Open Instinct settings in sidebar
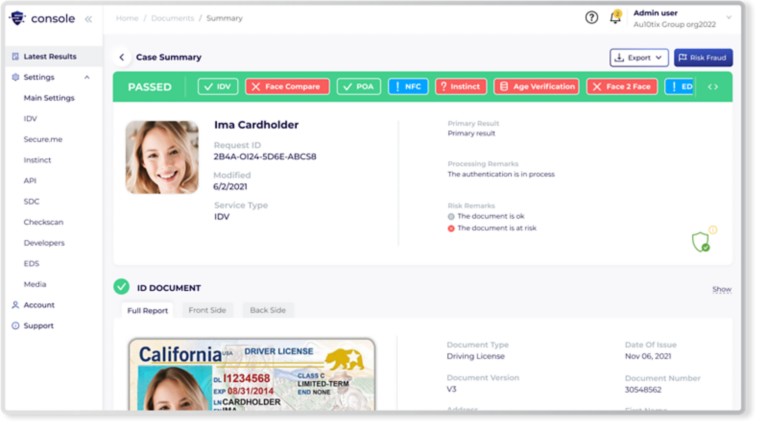The width and height of the screenshot is (768, 432). pyautogui.click(x=37, y=160)
